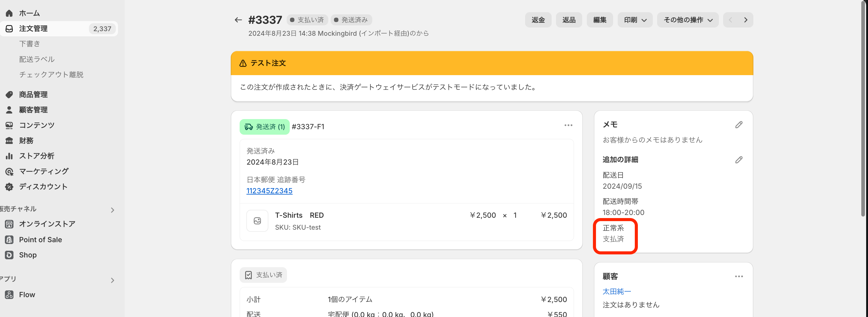
Task: Click the T-Shirts RED product name
Action: [x=299, y=215]
